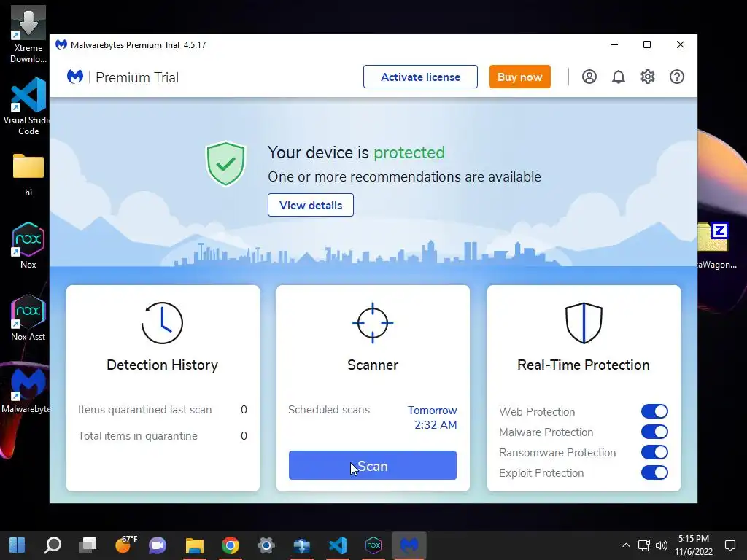The width and height of the screenshot is (747, 560).
Task: Select the Malwarebytes desktop shortcut
Action: click(x=26, y=390)
